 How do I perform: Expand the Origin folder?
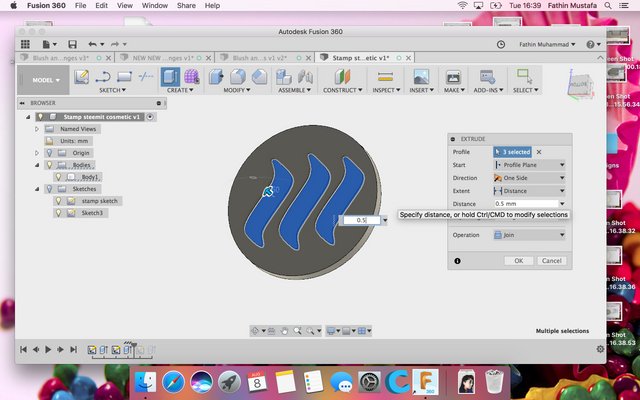coord(37,153)
